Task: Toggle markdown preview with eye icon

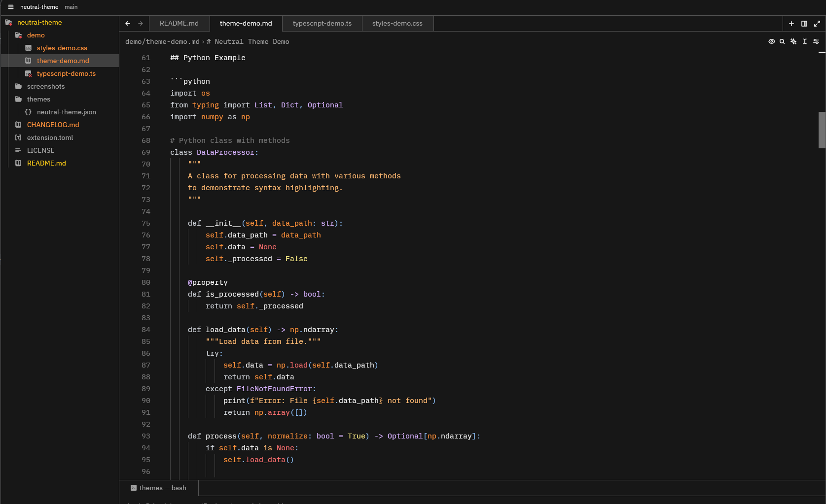Action: pos(772,41)
